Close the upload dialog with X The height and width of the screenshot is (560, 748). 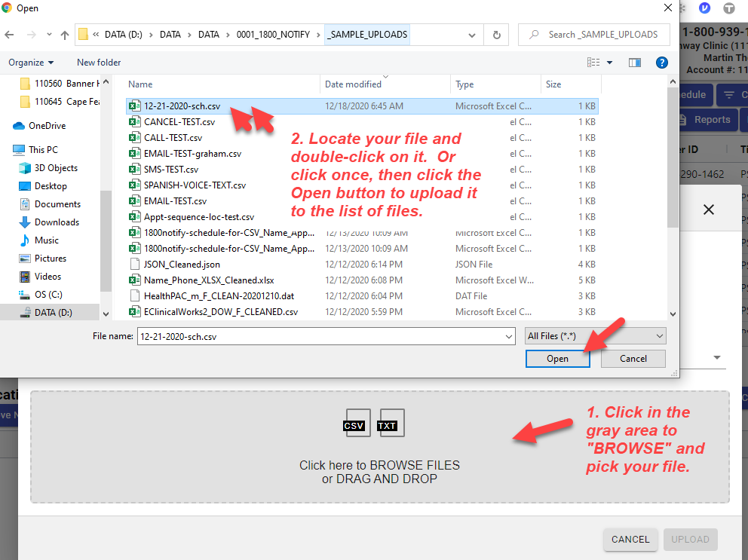pos(708,210)
